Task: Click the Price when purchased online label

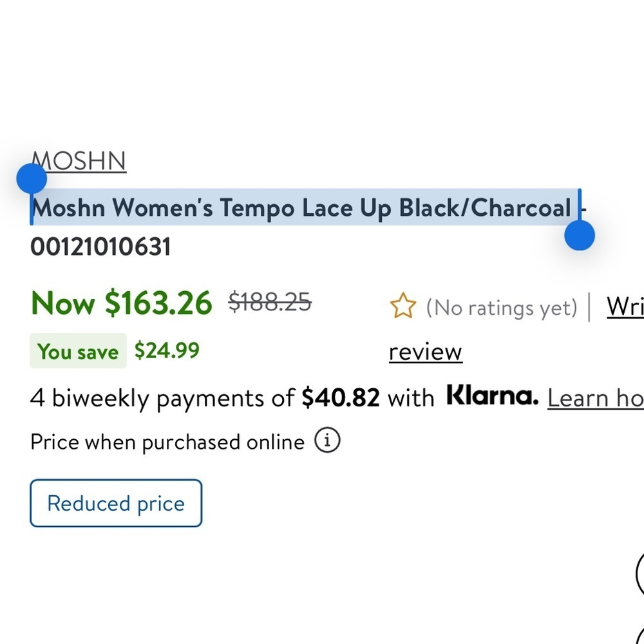Action: coord(167,442)
